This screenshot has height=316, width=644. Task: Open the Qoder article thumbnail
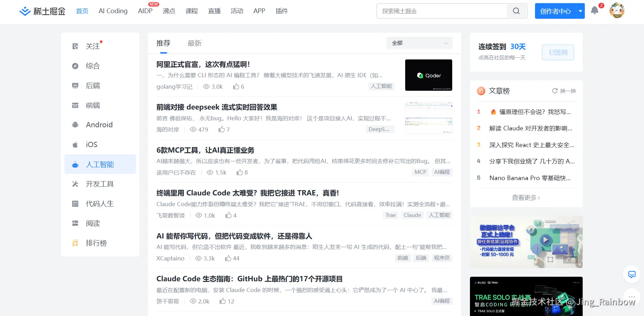[429, 75]
